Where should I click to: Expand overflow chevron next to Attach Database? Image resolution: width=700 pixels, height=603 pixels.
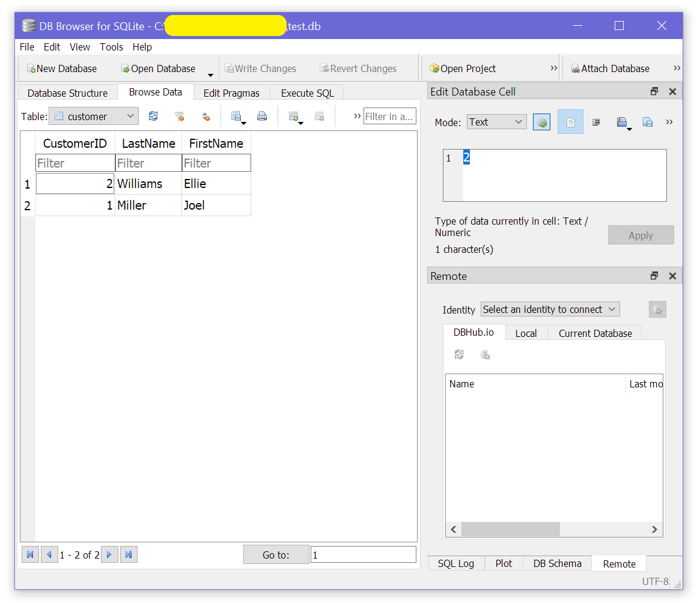click(677, 68)
